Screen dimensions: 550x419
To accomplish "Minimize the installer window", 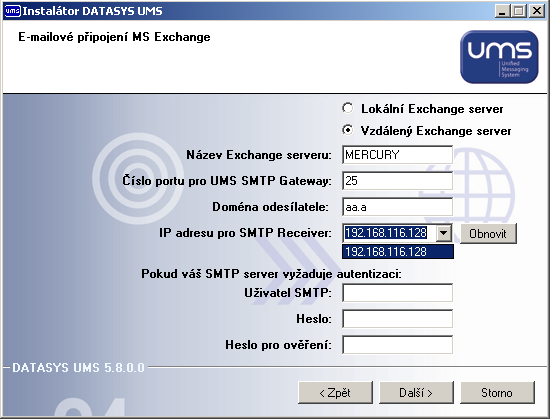I will click(x=502, y=11).
